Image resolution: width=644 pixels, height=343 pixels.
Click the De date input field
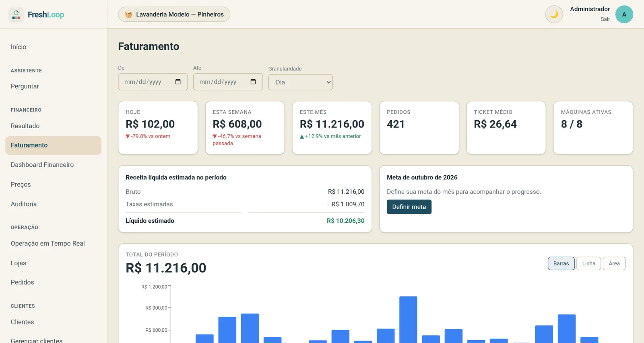pyautogui.click(x=153, y=82)
